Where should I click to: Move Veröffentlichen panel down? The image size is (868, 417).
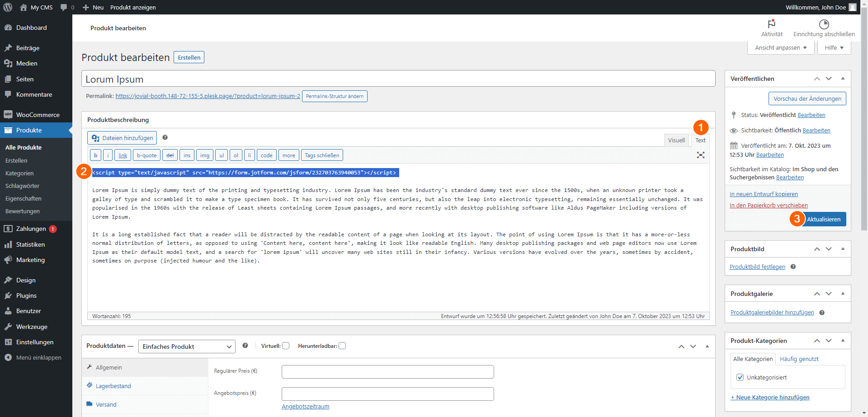(829, 79)
